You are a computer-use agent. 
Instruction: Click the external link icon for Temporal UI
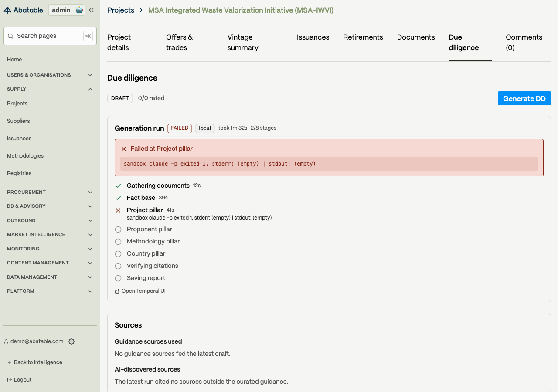point(117,291)
